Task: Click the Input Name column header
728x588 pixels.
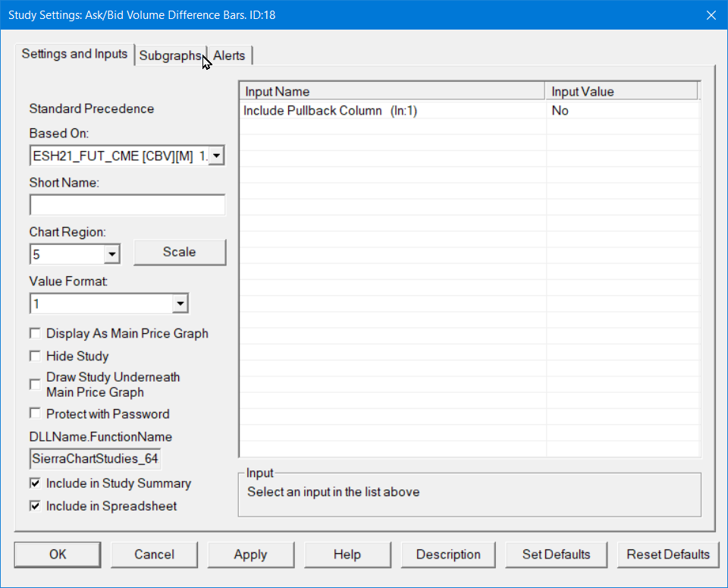Action: pos(392,92)
